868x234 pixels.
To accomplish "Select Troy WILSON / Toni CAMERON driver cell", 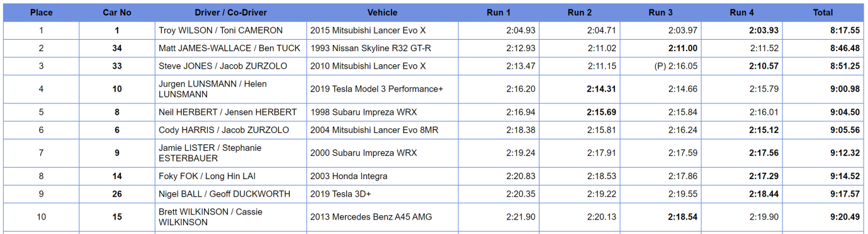I will (231, 30).
